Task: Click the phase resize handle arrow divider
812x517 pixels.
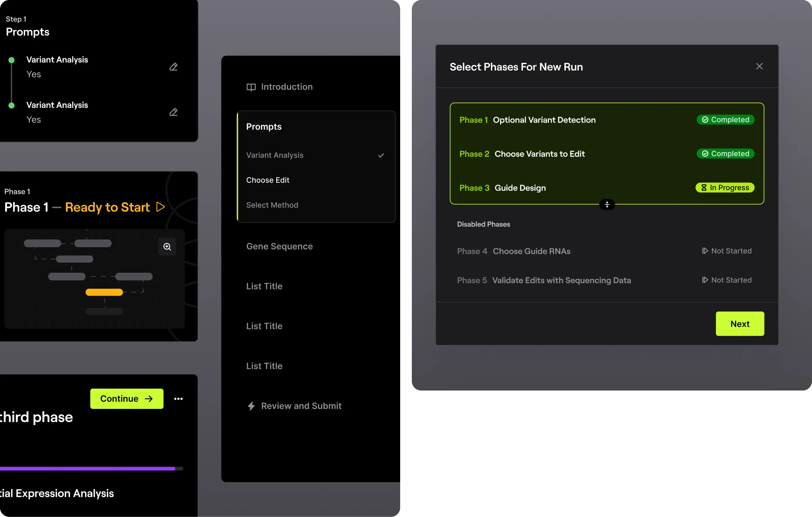Action: [x=607, y=205]
